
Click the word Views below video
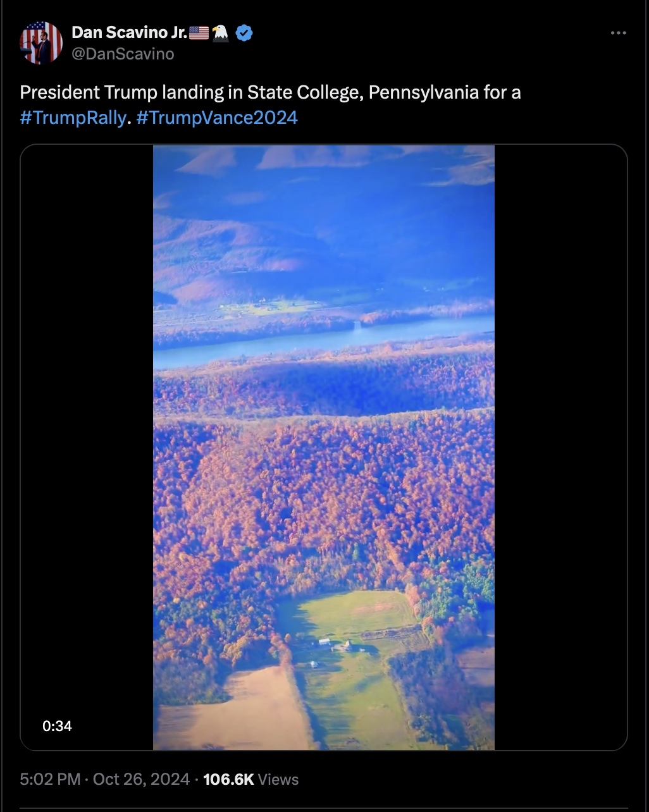[278, 779]
